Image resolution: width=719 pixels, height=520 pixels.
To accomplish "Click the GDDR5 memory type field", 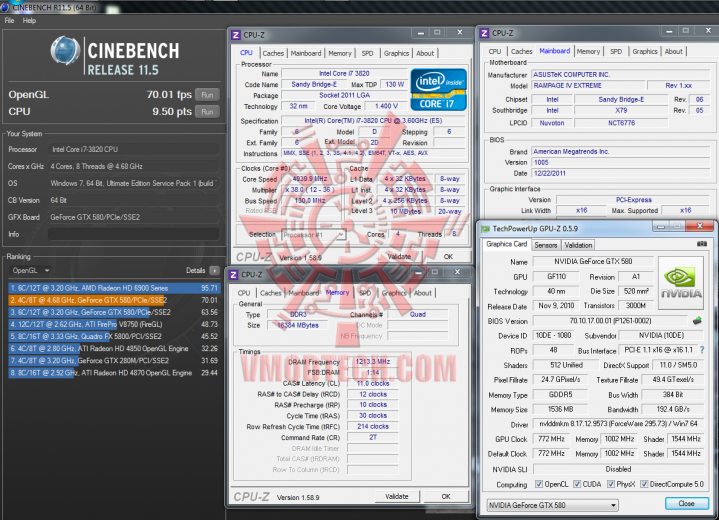I will pos(560,394).
